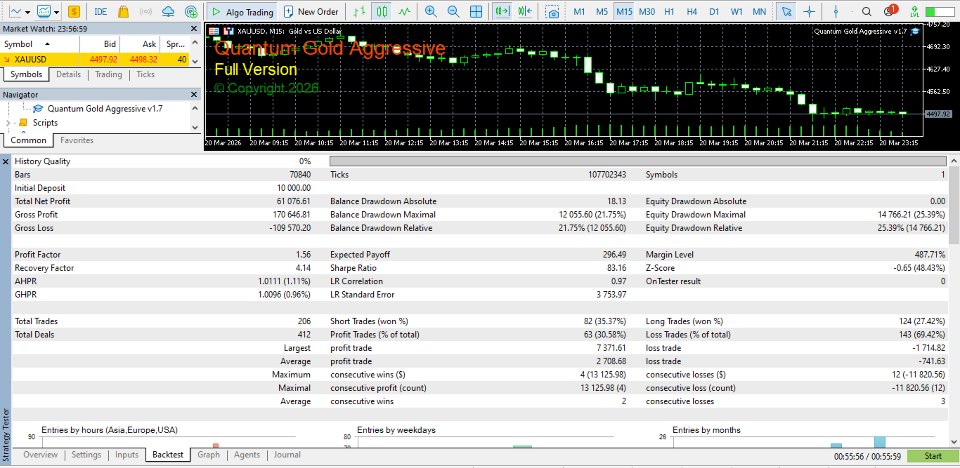Open the new chart dropdown arrow
Image resolution: width=960 pixels, height=468 pixels.
pos(27,12)
